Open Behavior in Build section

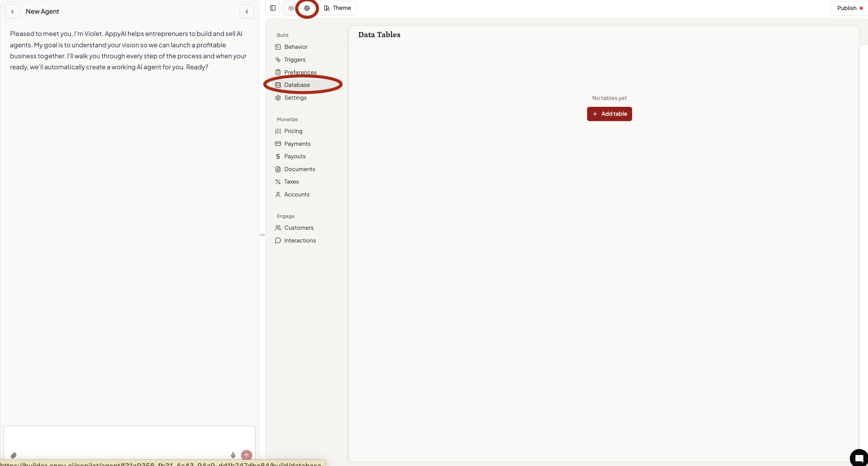[x=295, y=47]
